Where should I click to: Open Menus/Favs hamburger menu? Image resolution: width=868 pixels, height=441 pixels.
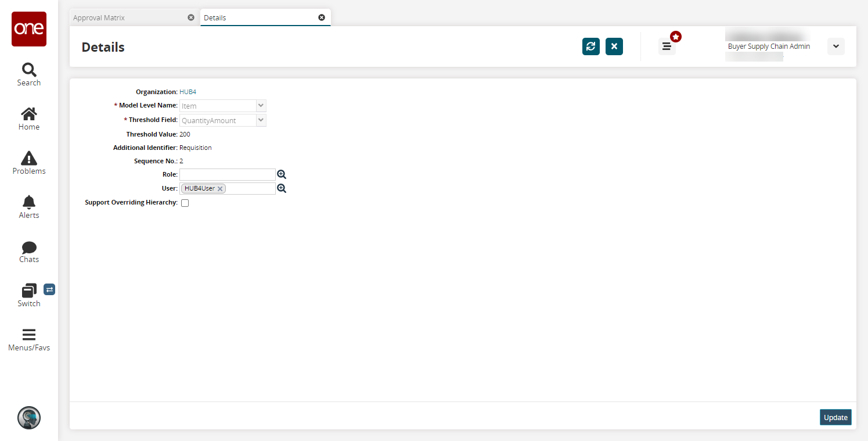point(29,339)
